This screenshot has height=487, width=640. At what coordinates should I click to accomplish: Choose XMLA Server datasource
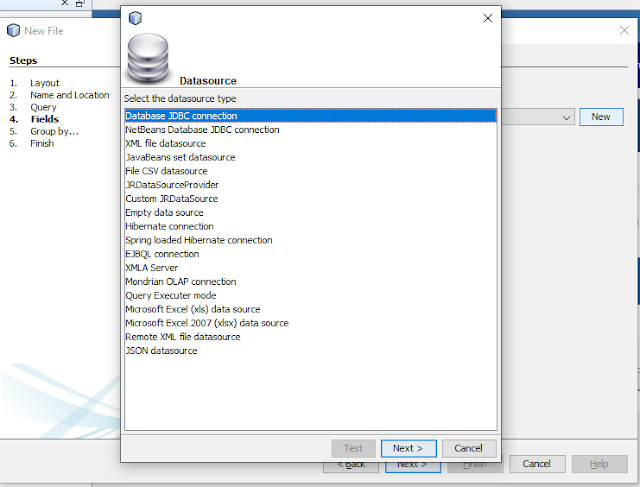(311, 268)
